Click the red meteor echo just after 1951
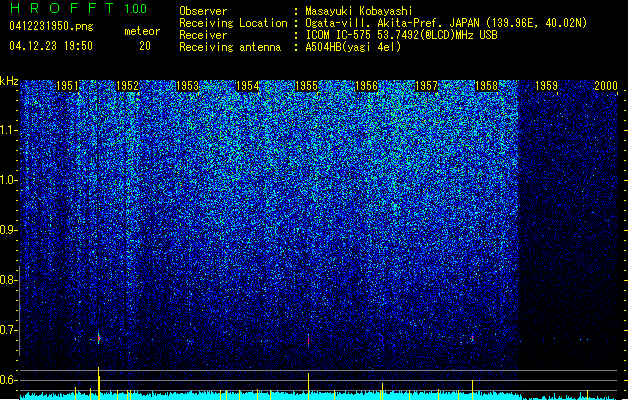This screenshot has height=400, width=629. click(x=99, y=339)
